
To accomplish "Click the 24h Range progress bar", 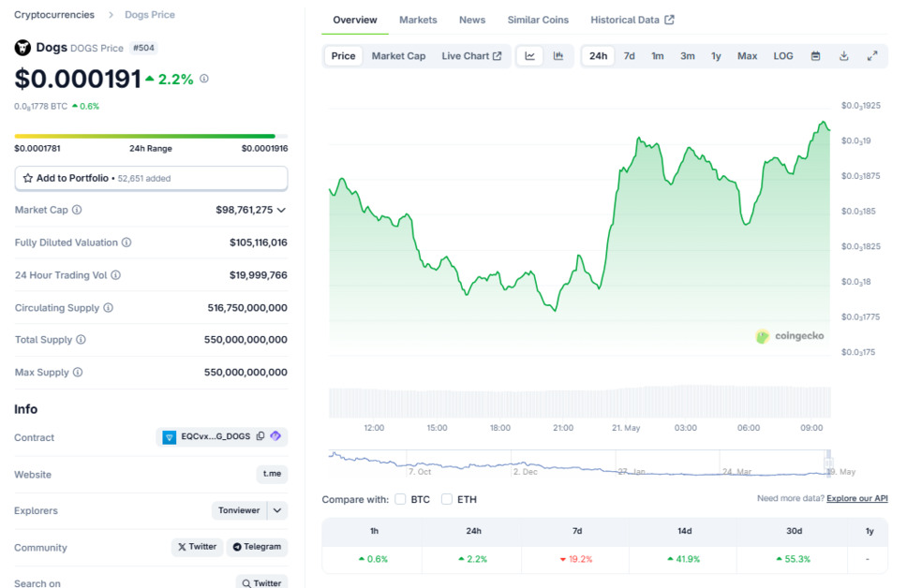I will 151,137.
